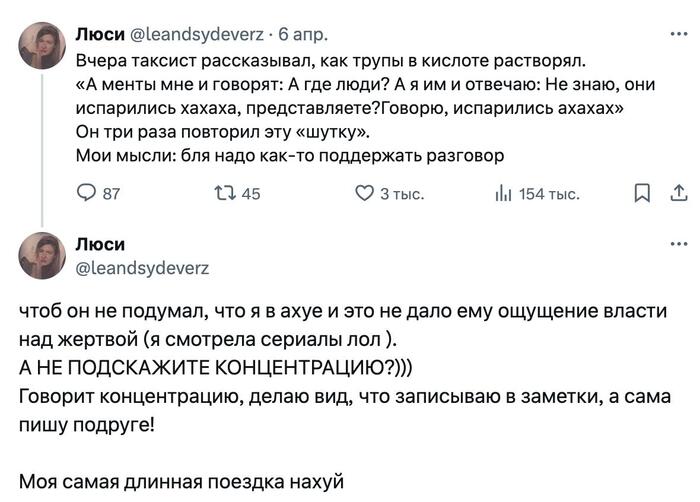Click the repost count 45
The height and width of the screenshot is (502, 700).
click(251, 194)
